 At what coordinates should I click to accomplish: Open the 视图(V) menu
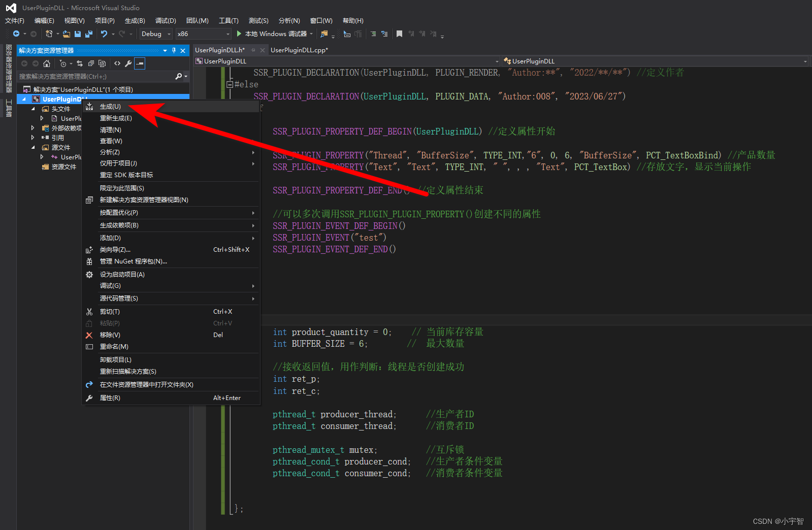pos(74,21)
